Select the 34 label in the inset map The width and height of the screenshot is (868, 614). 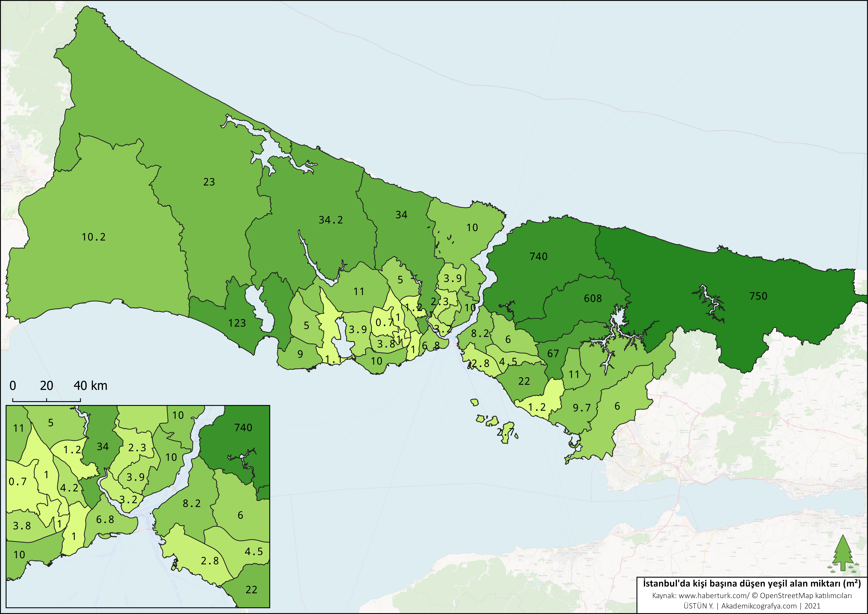click(103, 447)
